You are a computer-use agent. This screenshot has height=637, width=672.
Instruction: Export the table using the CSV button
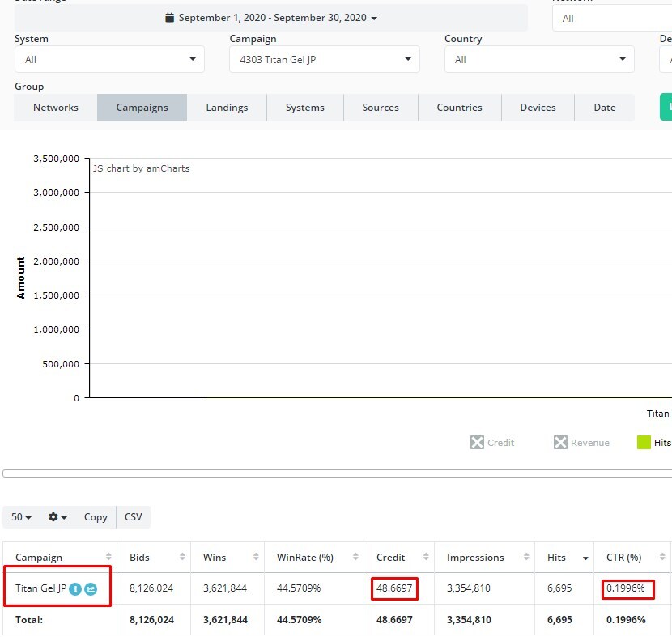click(x=134, y=517)
